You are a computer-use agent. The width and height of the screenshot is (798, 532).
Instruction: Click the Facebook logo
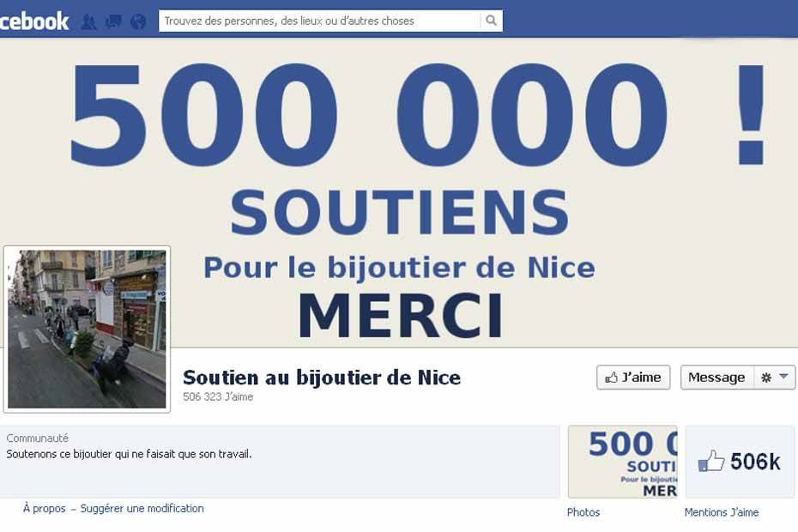33,21
